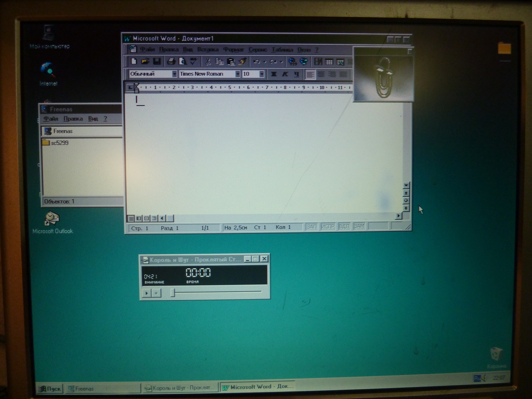Open the Формат menu in Word
The image size is (532, 399).
tap(234, 49)
